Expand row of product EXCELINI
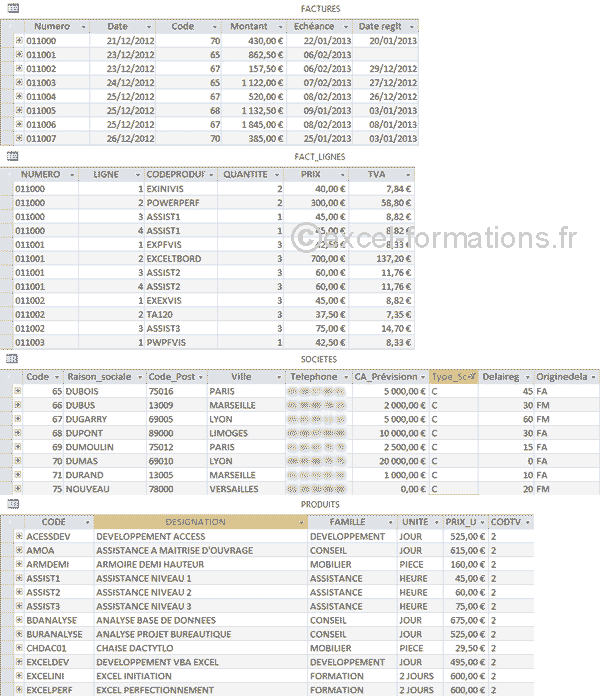This screenshot has height=696, width=600. tap(19, 676)
